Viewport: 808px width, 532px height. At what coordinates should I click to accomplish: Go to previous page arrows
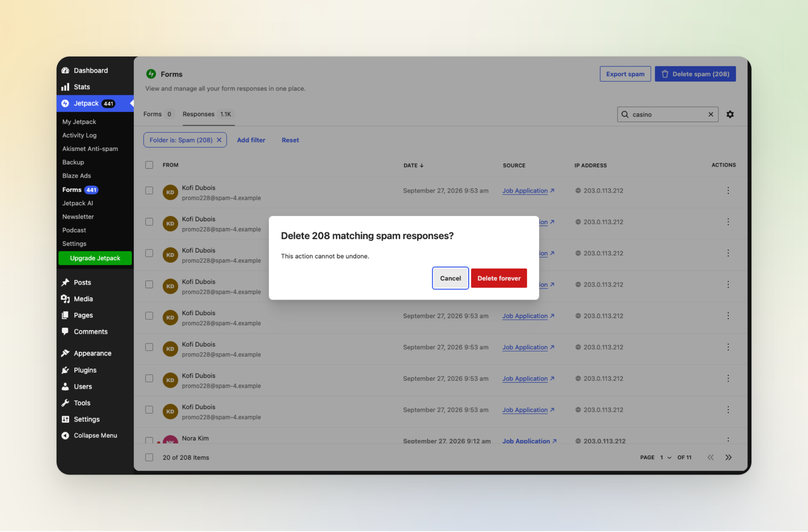pyautogui.click(x=711, y=457)
